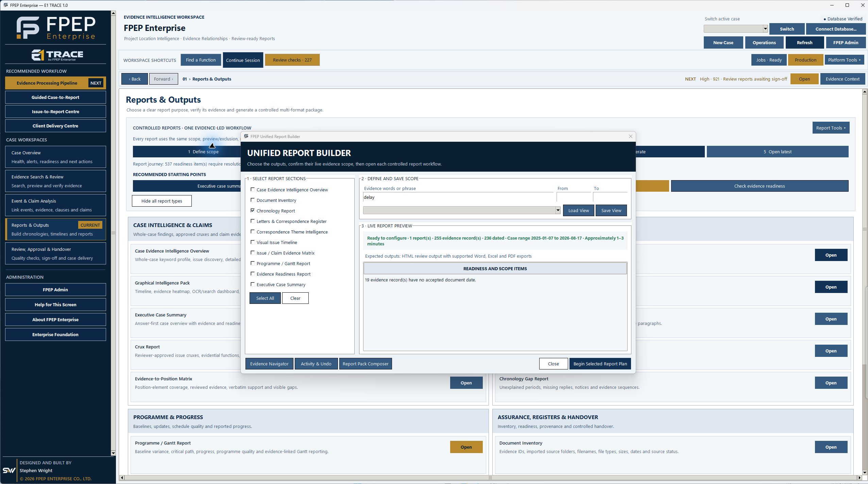The width and height of the screenshot is (868, 484).
Task: Enable the Document Inventory checkbox
Action: 253,200
